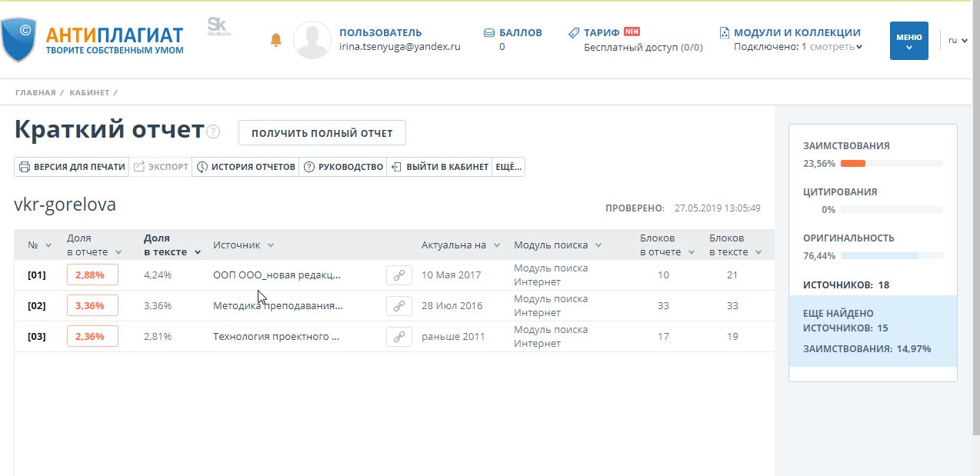
Task: Sort table by Источник column
Action: [243, 245]
